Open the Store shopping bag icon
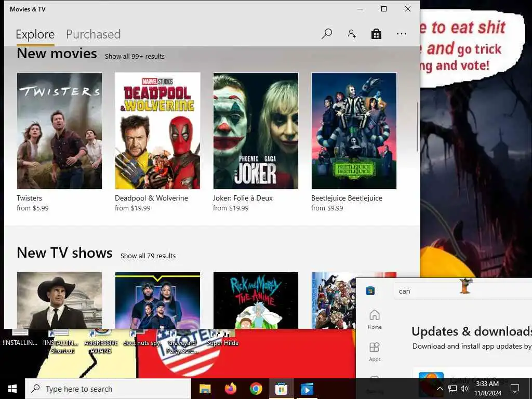Screen dimensions: 532x399 pos(376,34)
